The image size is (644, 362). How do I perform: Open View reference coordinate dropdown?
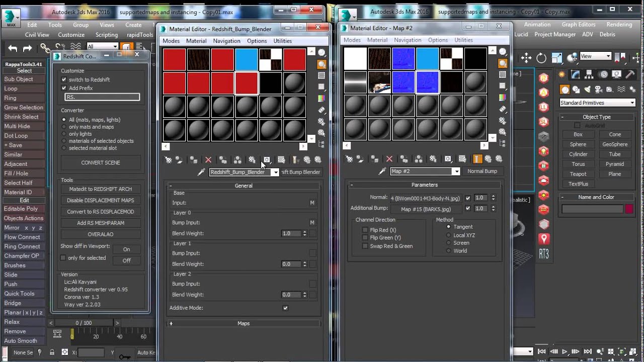click(x=595, y=56)
